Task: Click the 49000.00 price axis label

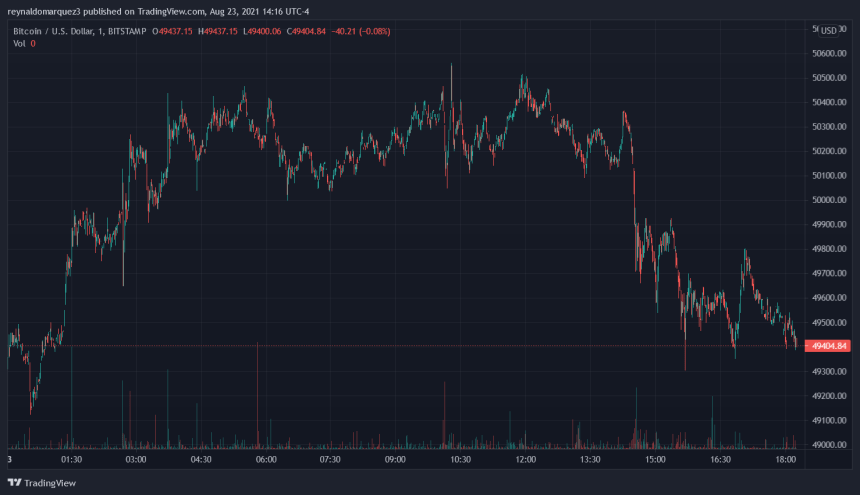Action: [x=829, y=445]
